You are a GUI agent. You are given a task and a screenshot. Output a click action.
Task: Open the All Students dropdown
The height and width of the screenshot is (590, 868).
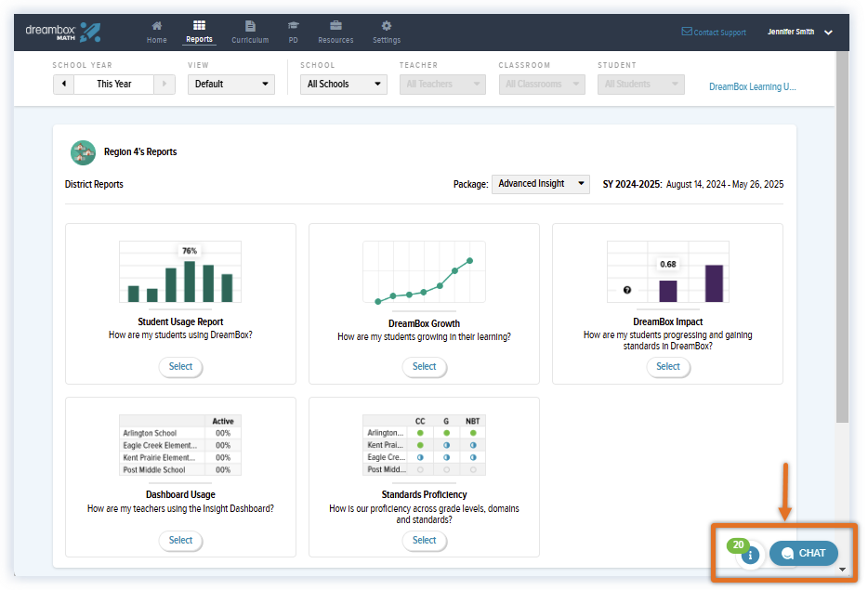[x=641, y=85]
